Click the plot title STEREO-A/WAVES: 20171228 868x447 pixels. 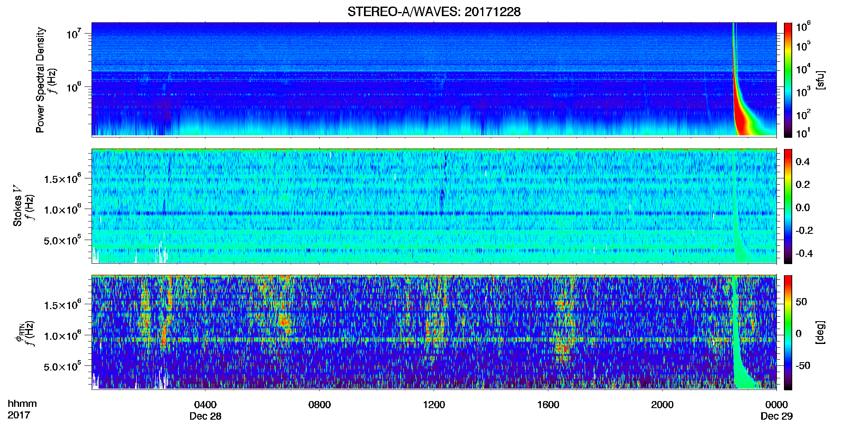point(434,12)
